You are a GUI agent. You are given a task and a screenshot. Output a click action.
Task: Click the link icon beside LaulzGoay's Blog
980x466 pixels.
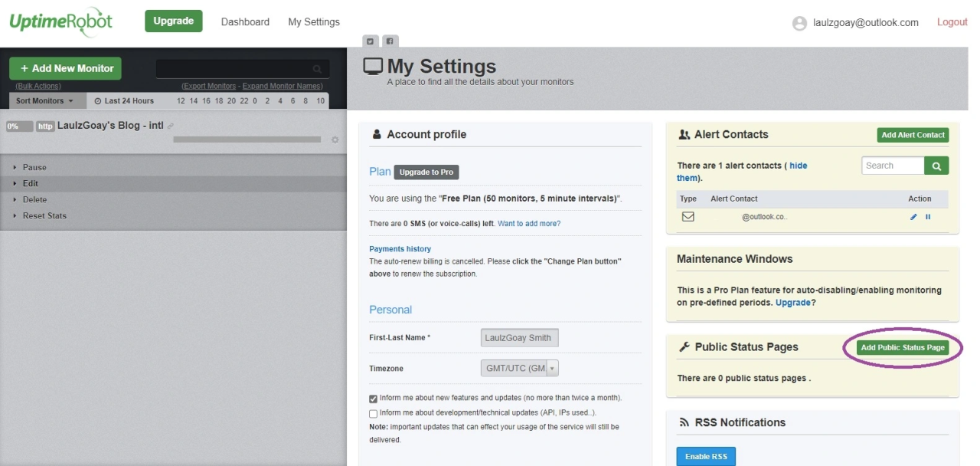(171, 126)
